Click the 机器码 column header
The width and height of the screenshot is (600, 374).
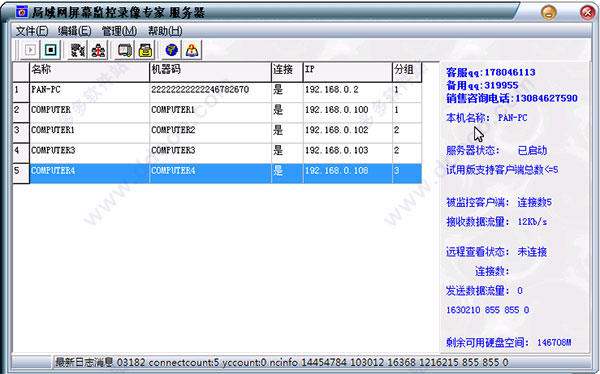click(210, 72)
